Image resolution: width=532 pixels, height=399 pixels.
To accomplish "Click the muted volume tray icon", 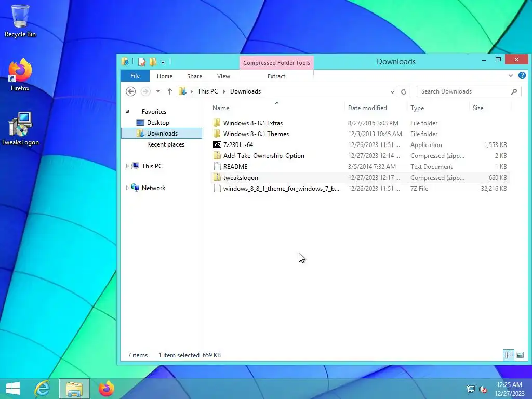I will (x=483, y=389).
